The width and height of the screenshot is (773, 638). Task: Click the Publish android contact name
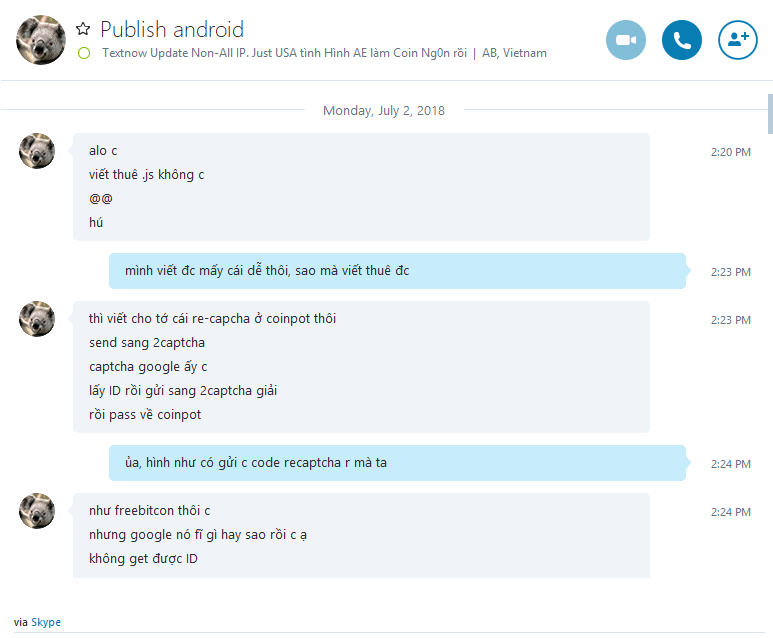coord(172,30)
